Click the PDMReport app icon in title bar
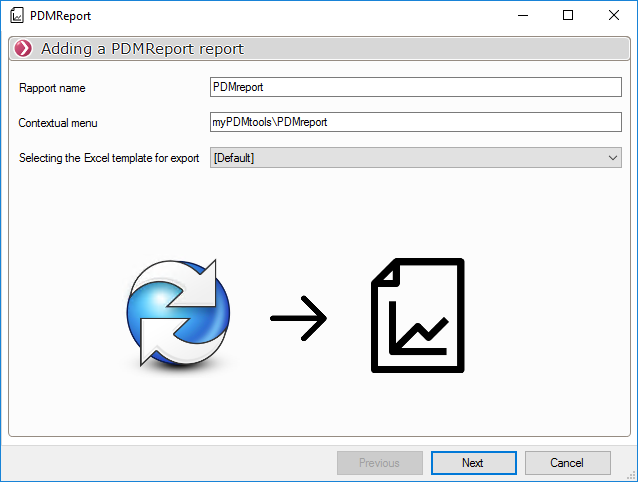 click(17, 15)
